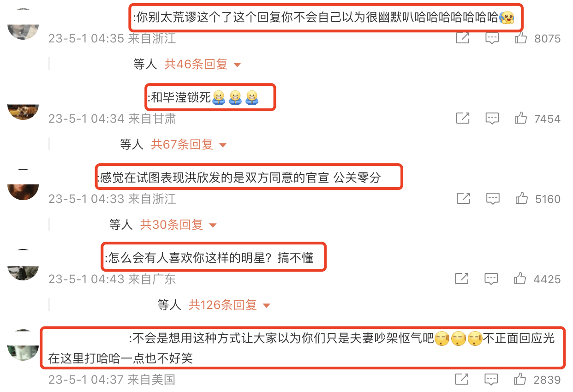Like the comment from 美国
Viewport: 573px width, 392px height.
click(521, 380)
